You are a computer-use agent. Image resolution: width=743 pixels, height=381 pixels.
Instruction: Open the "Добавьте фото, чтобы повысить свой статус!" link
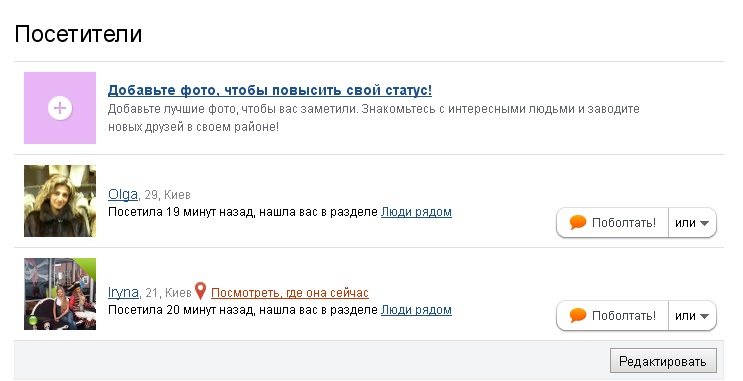tap(270, 90)
